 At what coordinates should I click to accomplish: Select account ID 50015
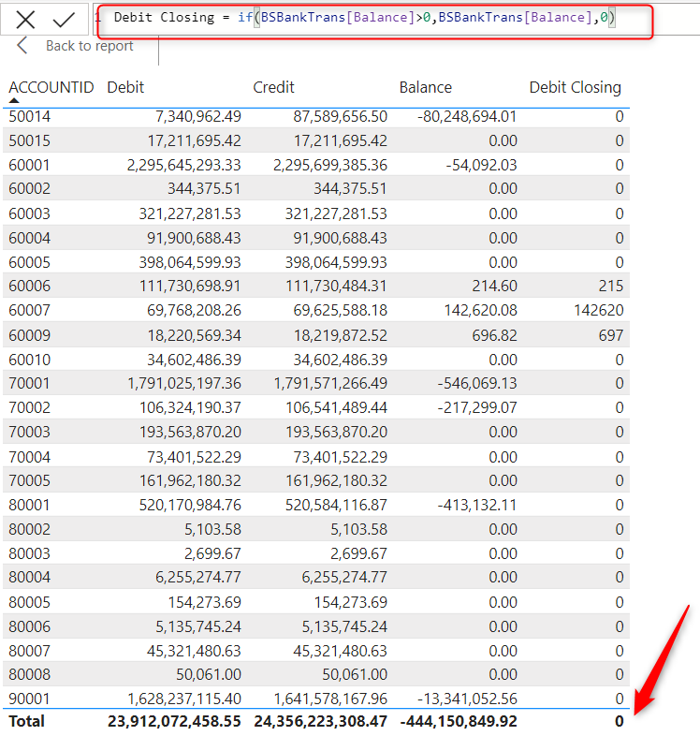[30, 140]
